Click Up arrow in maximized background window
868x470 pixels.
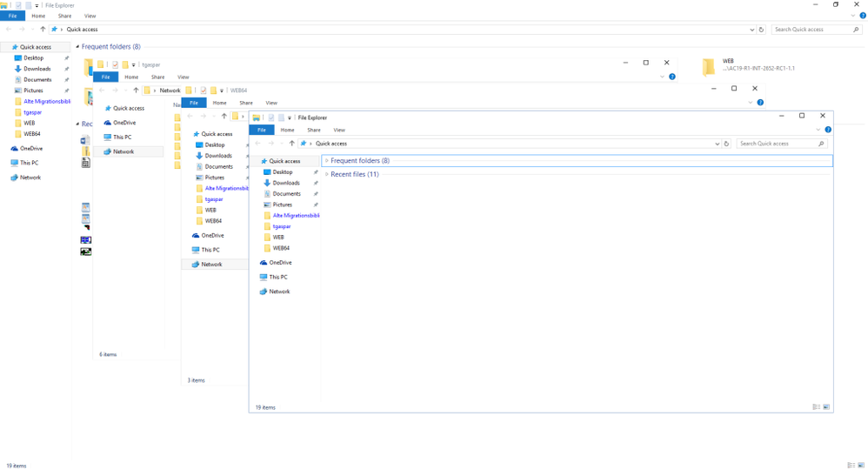(x=43, y=30)
